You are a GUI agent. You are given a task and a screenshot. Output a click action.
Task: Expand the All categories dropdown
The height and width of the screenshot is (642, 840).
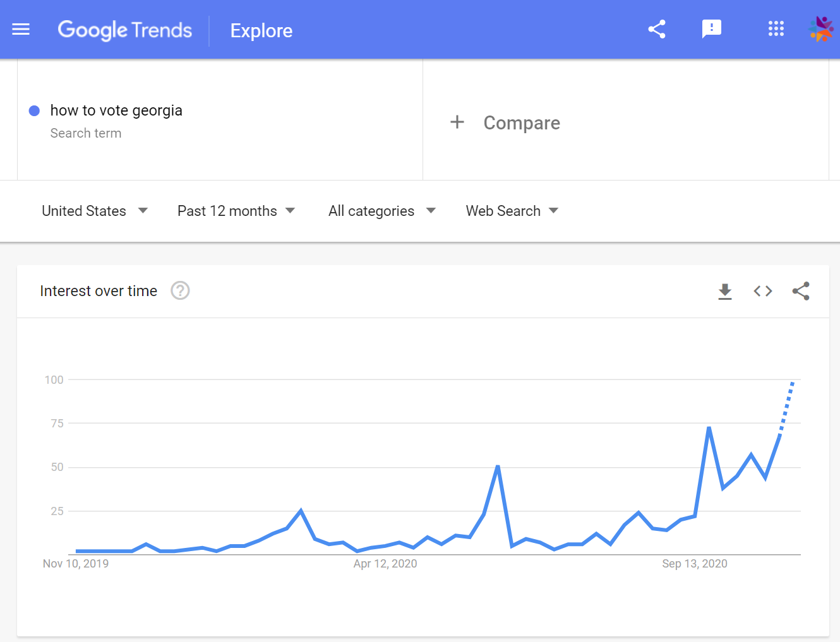[381, 211]
